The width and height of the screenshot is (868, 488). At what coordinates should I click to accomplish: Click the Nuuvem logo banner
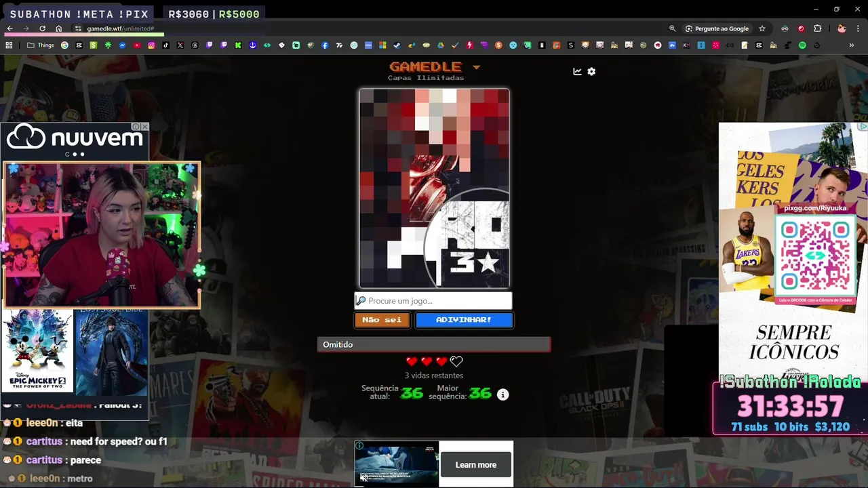(x=75, y=138)
